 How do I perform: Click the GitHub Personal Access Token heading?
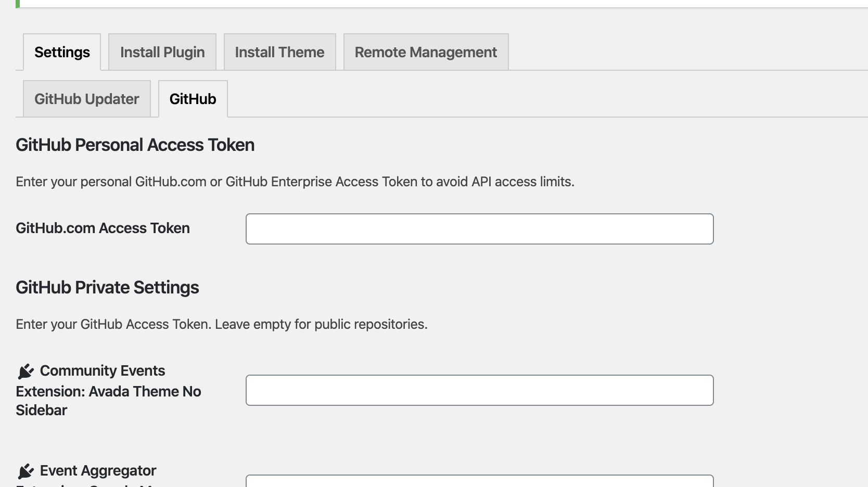(135, 145)
